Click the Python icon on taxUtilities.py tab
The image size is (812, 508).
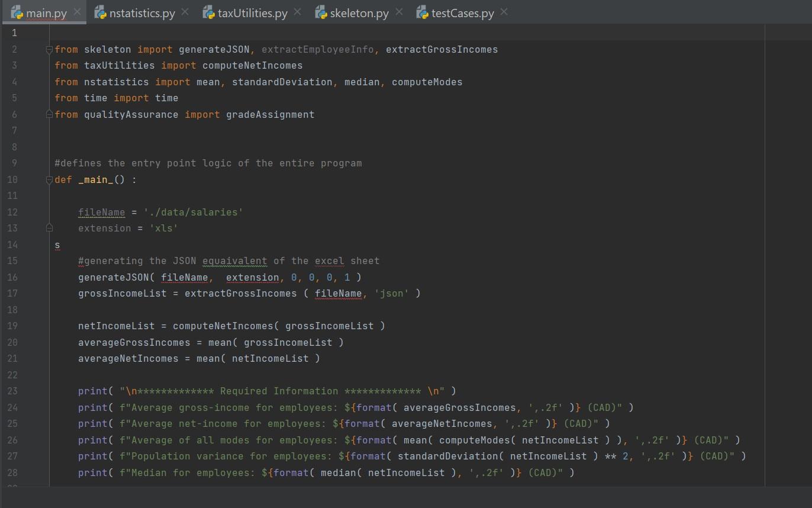(x=208, y=12)
